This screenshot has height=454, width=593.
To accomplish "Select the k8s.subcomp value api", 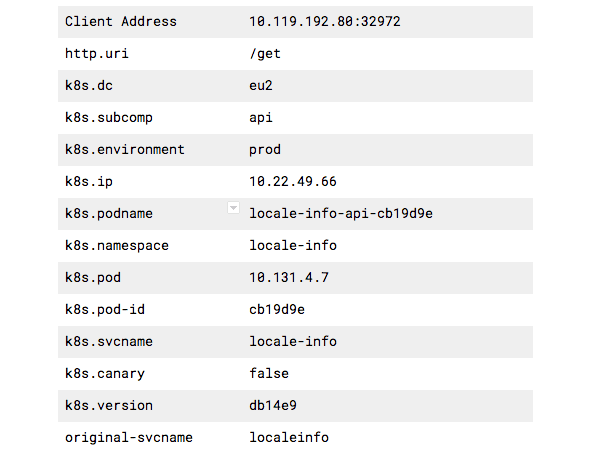I will point(261,118).
